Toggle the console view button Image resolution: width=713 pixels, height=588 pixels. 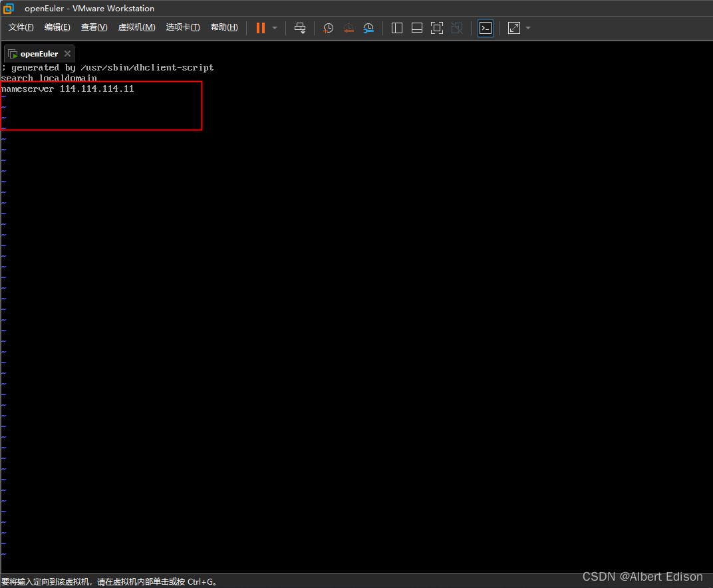point(485,27)
